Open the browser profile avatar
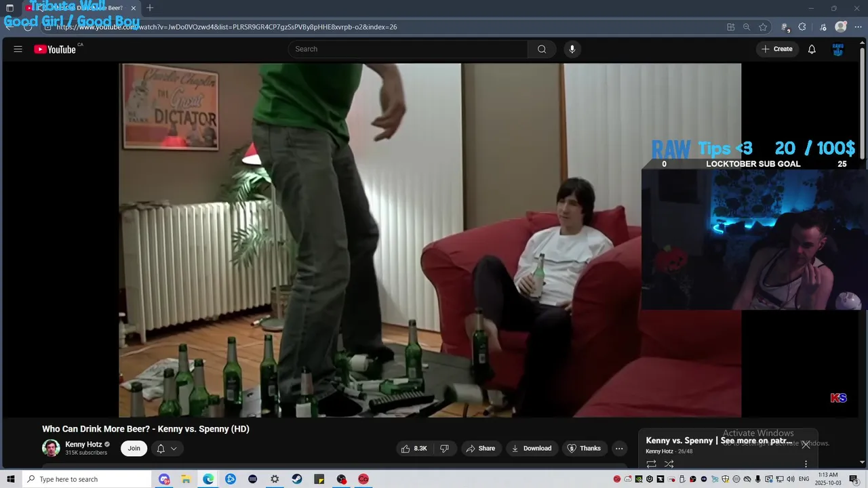The height and width of the screenshot is (488, 868). [x=841, y=27]
